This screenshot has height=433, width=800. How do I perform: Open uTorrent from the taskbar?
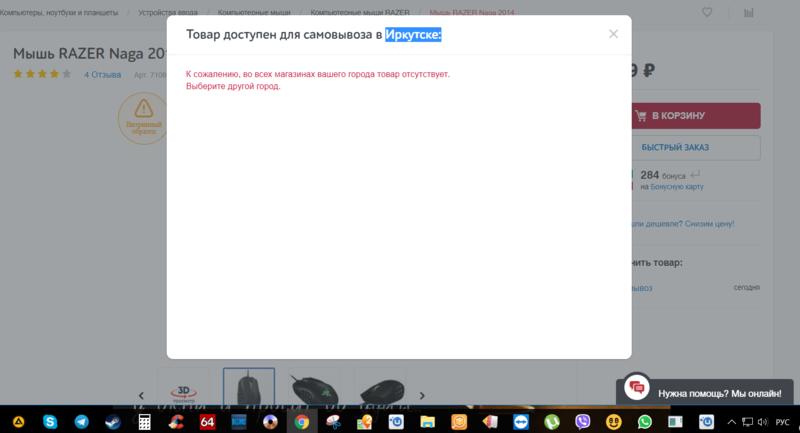point(552,421)
